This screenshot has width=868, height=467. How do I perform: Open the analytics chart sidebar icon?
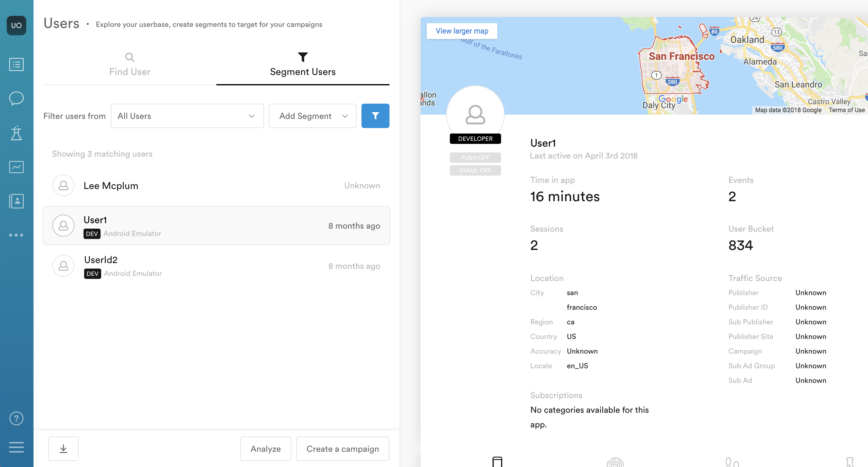tap(16, 167)
